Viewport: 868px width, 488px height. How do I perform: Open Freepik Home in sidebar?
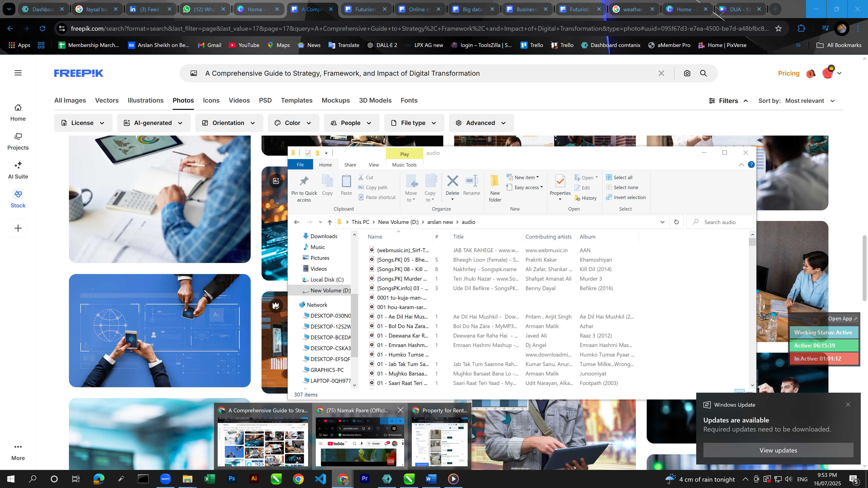coord(18,113)
